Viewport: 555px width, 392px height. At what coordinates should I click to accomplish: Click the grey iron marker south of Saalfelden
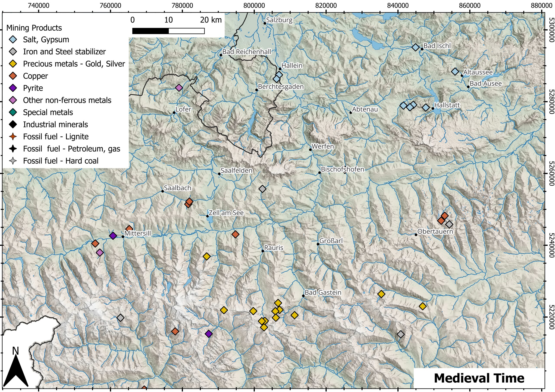tap(262, 189)
